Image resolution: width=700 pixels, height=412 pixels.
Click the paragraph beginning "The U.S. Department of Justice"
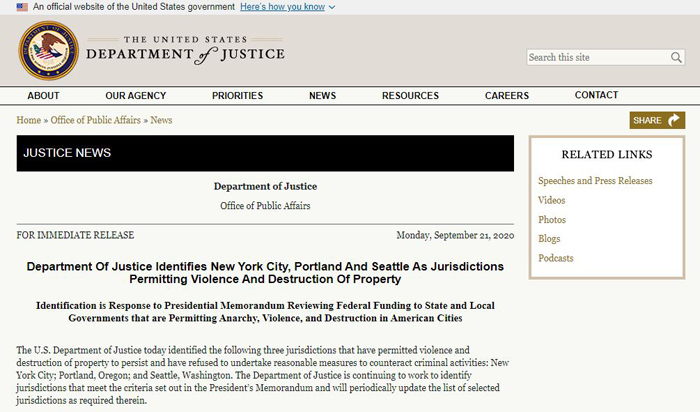click(x=262, y=375)
